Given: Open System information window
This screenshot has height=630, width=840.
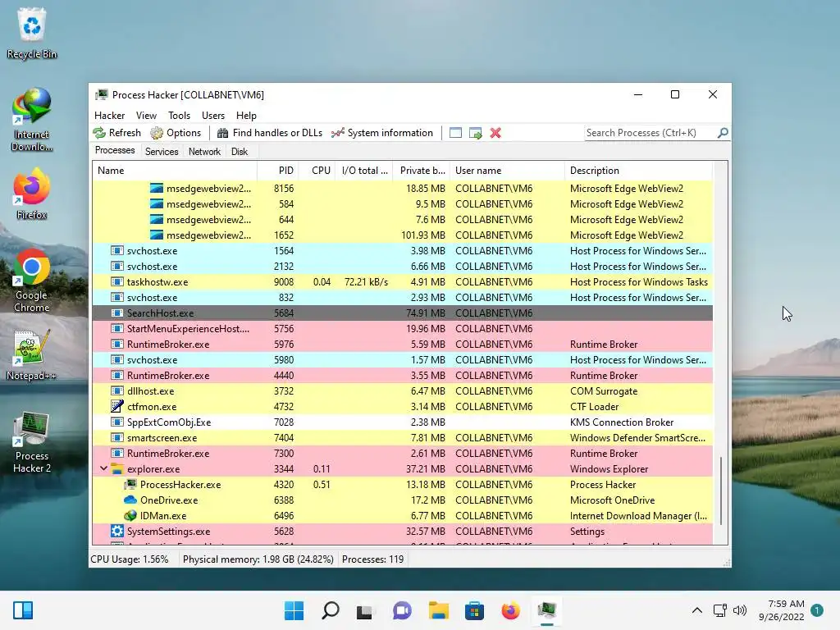Looking at the screenshot, I should [382, 133].
